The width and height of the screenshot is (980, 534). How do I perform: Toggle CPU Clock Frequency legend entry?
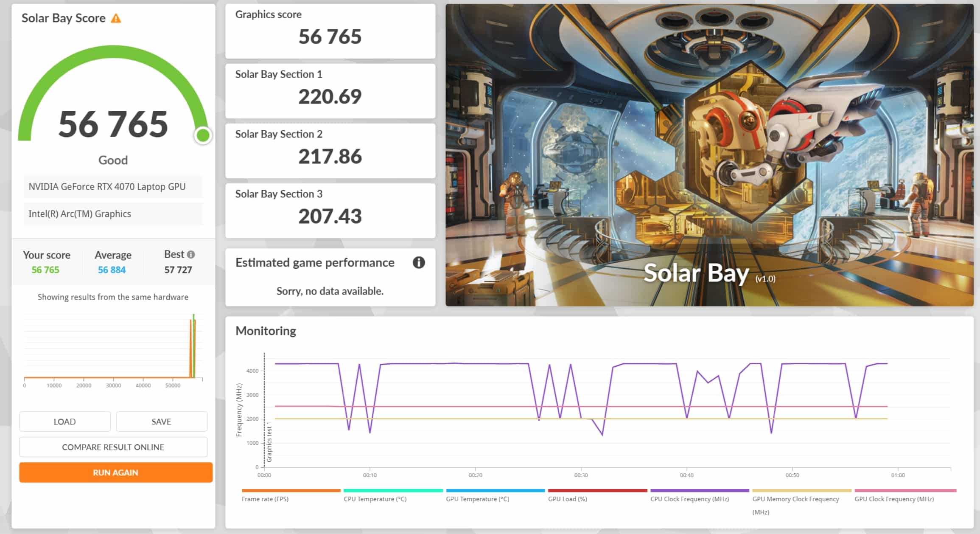click(689, 499)
